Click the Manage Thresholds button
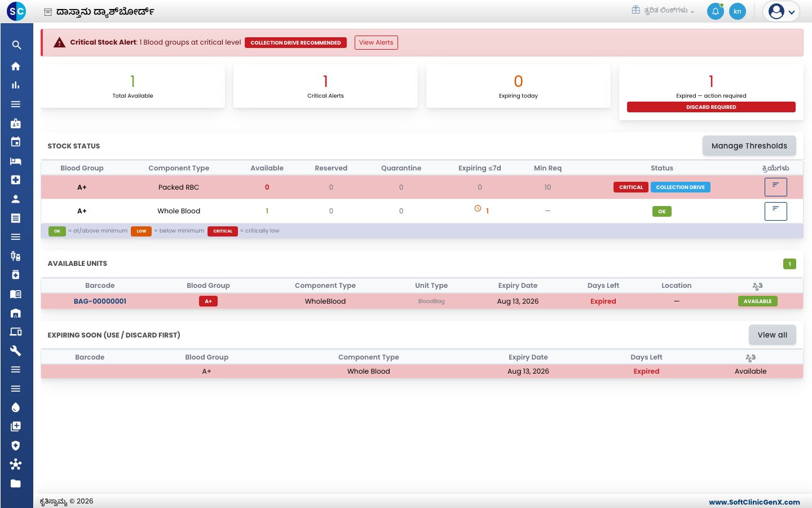The width and height of the screenshot is (812, 508). coord(749,146)
